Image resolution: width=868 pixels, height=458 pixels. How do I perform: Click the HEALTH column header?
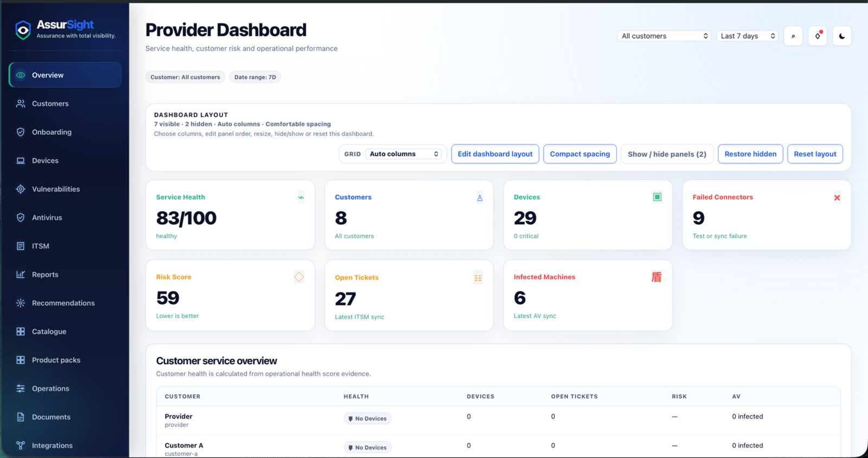pos(356,397)
